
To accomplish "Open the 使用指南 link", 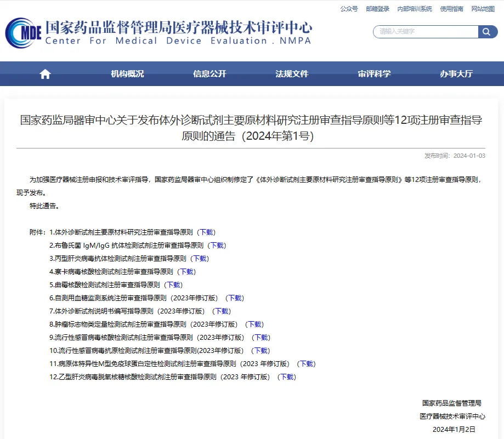I will click(x=451, y=9).
